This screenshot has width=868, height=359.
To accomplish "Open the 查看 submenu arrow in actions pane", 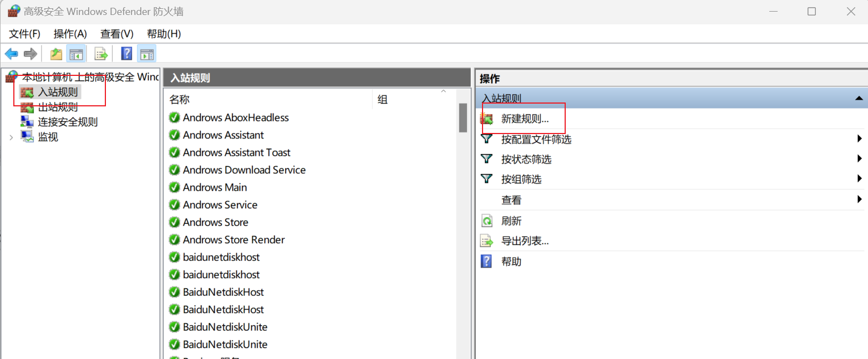I will click(x=860, y=199).
